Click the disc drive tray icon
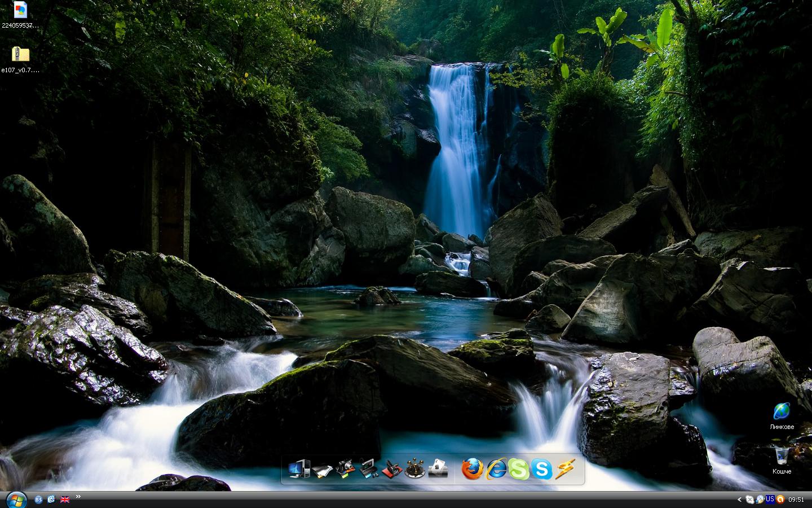Viewport: 812px width, 508px height. coord(760,500)
